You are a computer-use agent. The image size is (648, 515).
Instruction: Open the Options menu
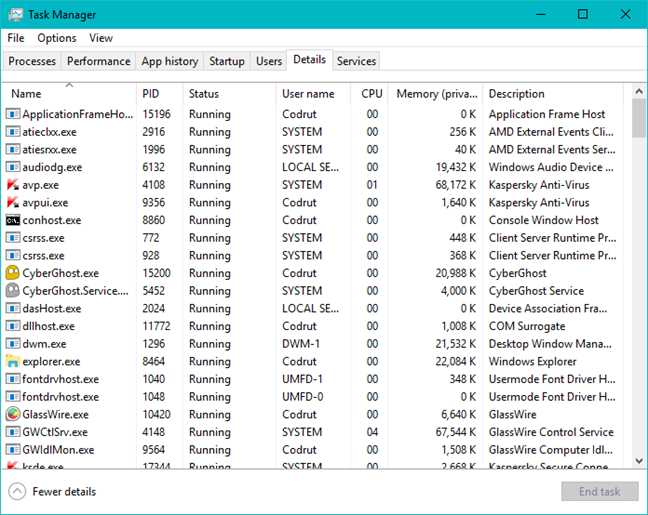click(x=57, y=38)
